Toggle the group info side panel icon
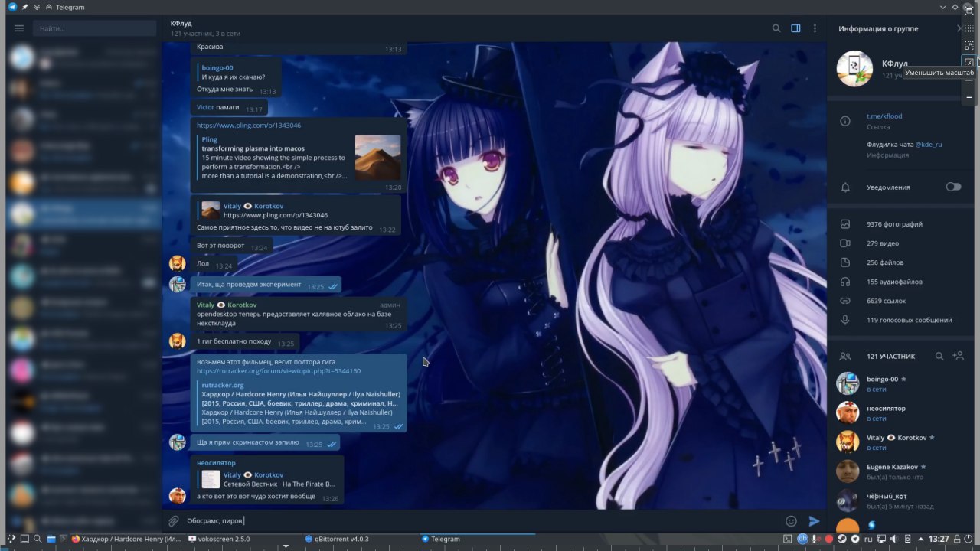Screen dimensions: 980x551 [795, 28]
